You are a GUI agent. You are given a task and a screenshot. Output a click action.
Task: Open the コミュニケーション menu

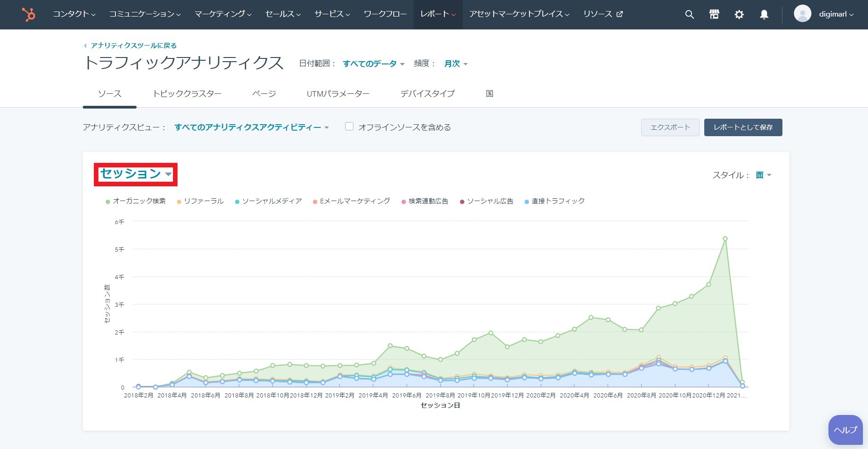coord(145,14)
